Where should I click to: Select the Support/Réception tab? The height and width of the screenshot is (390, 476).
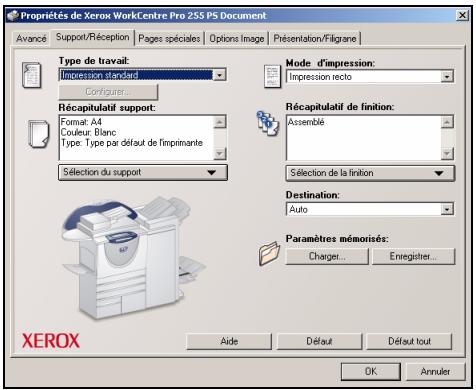[x=92, y=37]
